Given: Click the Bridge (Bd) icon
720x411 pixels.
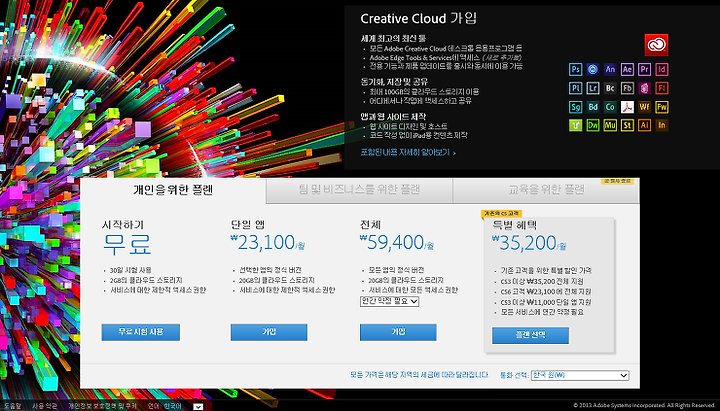Looking at the screenshot, I should (x=593, y=107).
